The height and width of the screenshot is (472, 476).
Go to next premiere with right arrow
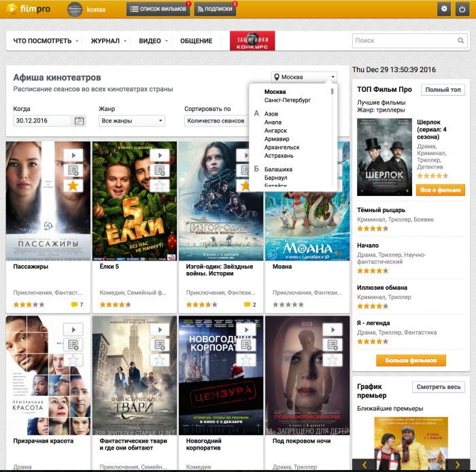[458, 465]
